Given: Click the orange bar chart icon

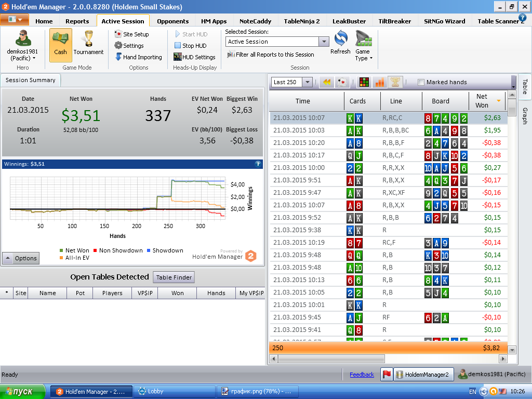Looking at the screenshot, I should 380,82.
